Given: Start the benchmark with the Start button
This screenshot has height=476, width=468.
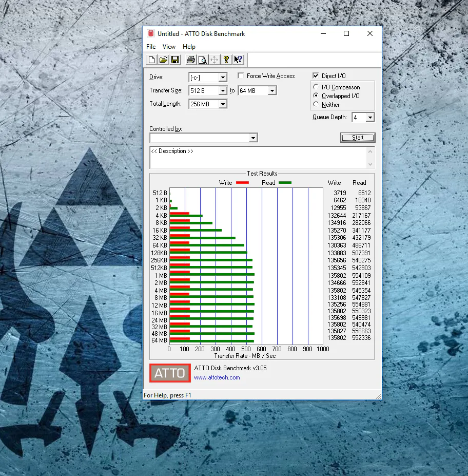Looking at the screenshot, I should tap(358, 138).
